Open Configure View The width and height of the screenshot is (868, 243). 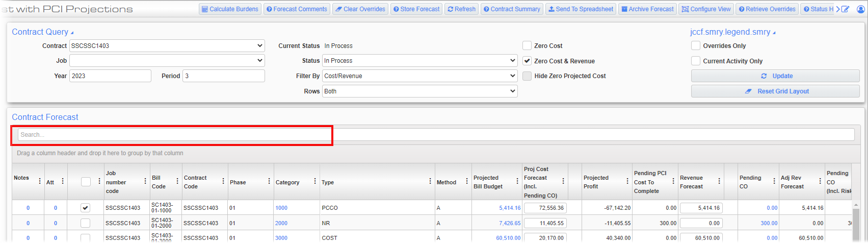pos(706,9)
